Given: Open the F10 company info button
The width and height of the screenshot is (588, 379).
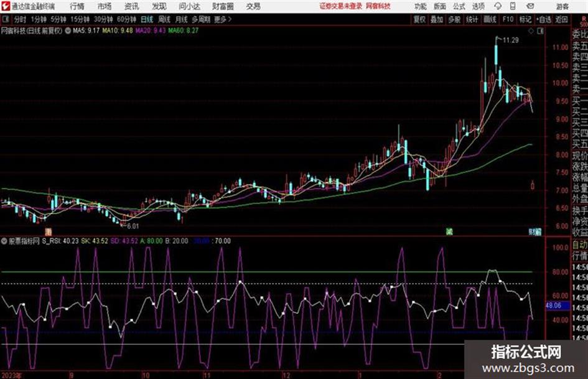Looking at the screenshot, I should point(508,19).
